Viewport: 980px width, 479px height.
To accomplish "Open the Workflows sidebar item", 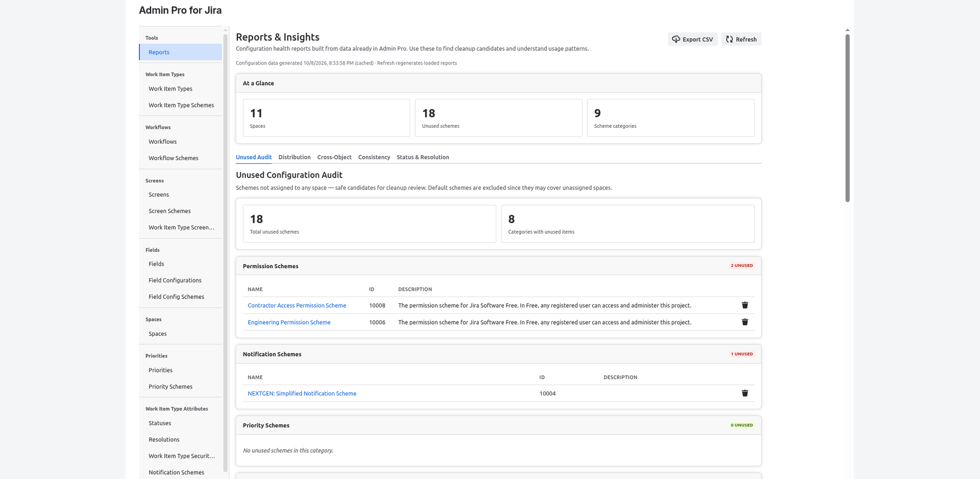I will 181,142.
